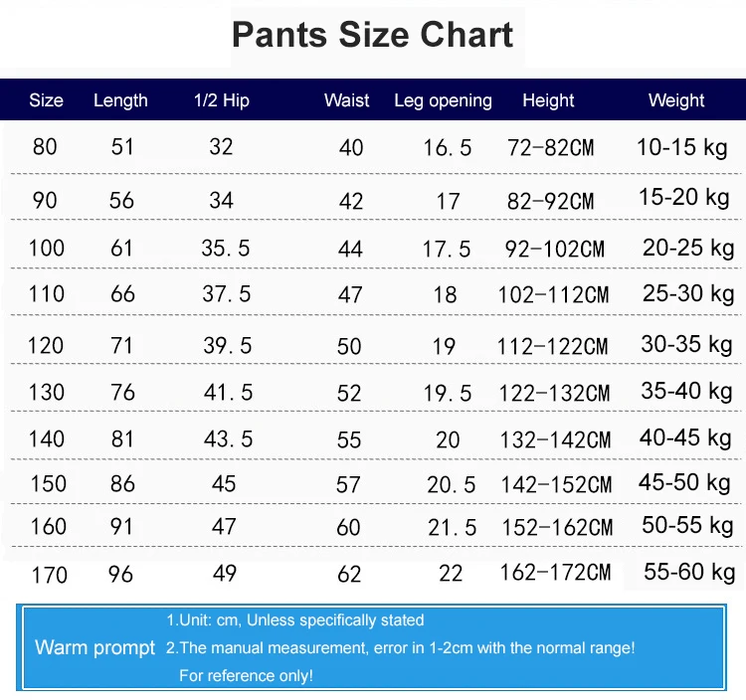Select the 'Unit: cm' note line
The image size is (746, 700).
(295, 620)
